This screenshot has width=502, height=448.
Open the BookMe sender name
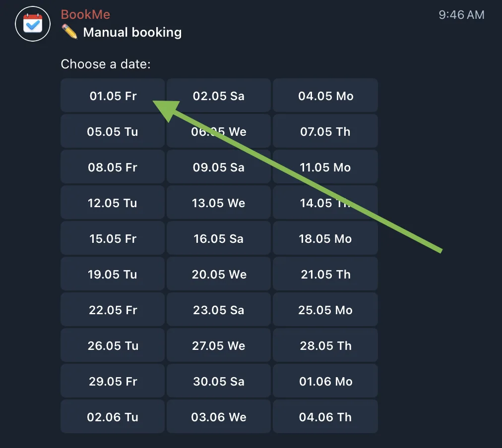[x=85, y=14]
